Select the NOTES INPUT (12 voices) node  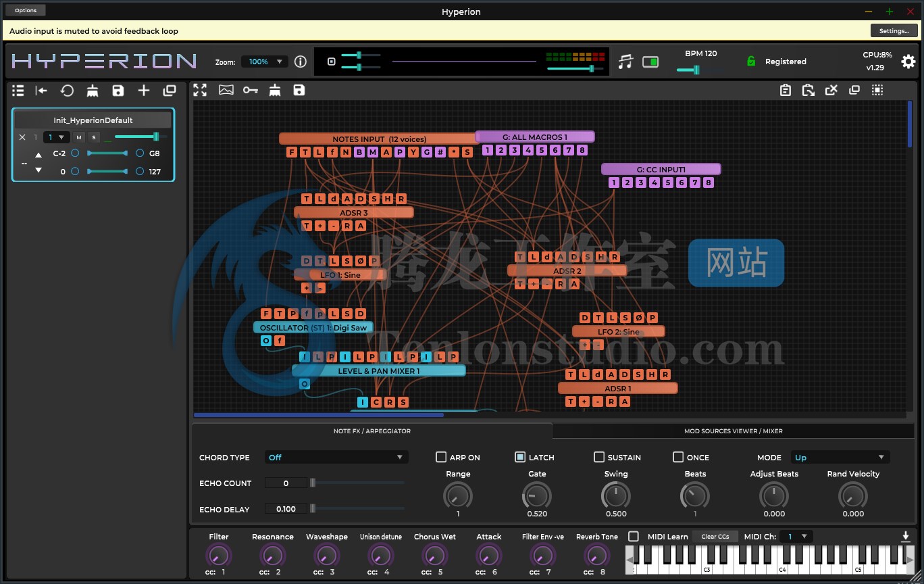(x=378, y=139)
